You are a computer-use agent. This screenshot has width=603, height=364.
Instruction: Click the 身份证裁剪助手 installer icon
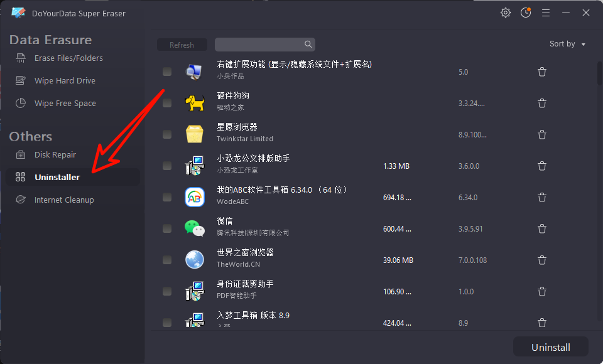coord(195,291)
